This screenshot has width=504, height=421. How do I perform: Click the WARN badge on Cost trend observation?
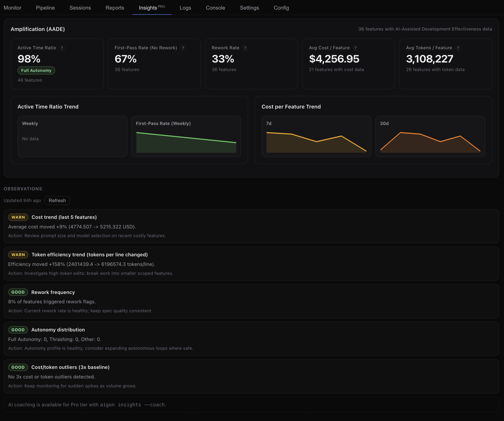tap(18, 217)
